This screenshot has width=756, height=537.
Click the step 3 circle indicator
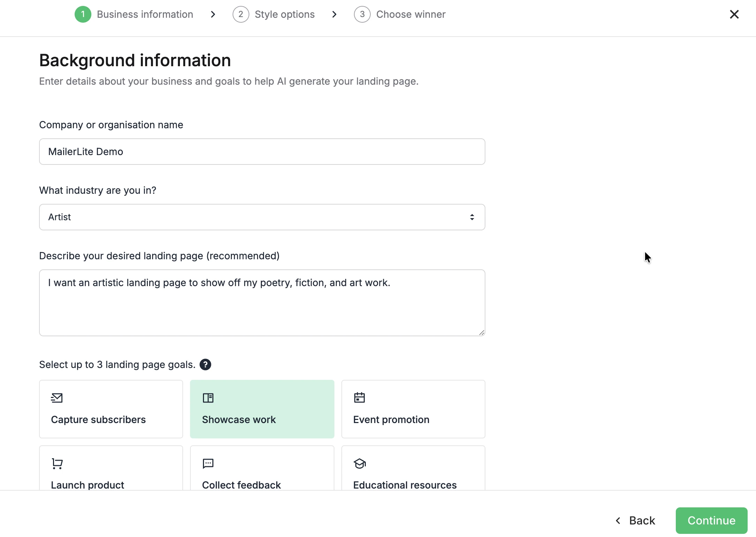(362, 14)
